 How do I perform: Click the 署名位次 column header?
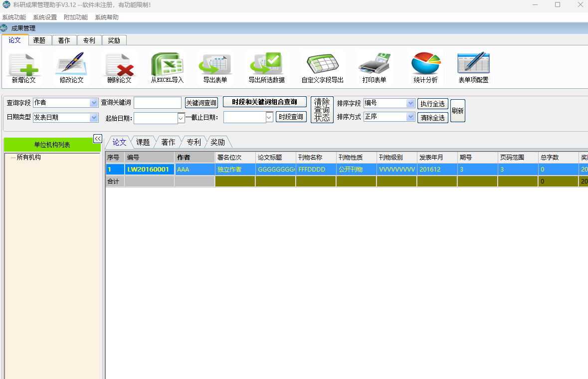pos(235,158)
